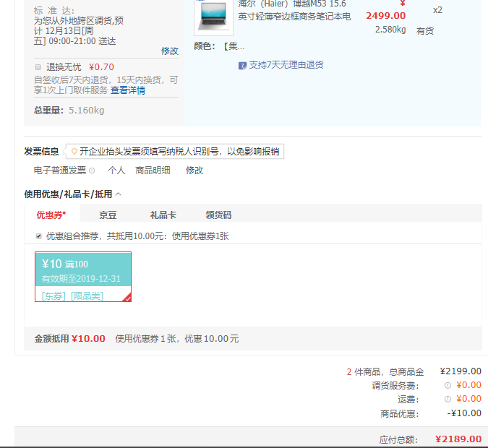Viewport: 488px width, 448px height.
Task: Select the ¥10 满100 coupon card
Action: (x=83, y=277)
